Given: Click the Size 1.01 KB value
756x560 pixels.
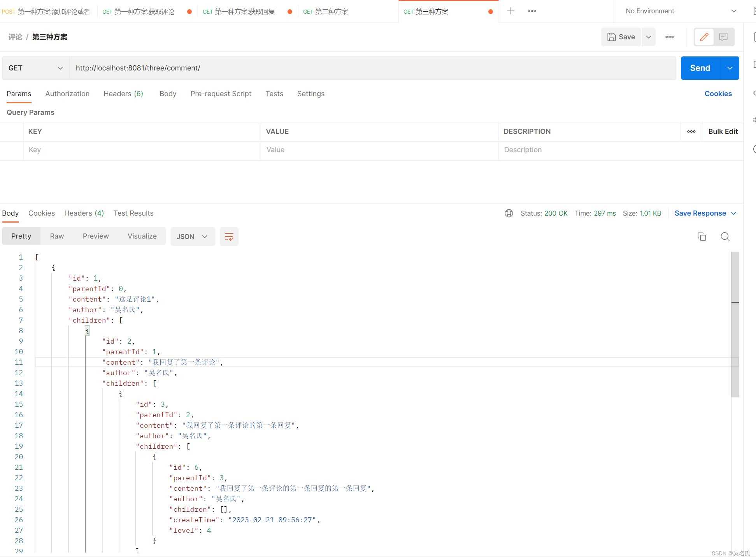Looking at the screenshot, I should tap(651, 213).
